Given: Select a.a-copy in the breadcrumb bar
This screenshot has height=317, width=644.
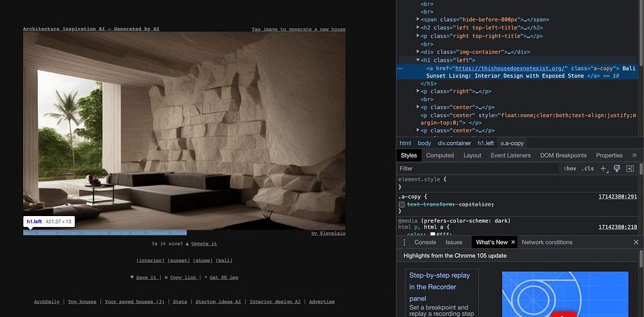Looking at the screenshot, I should [512, 143].
